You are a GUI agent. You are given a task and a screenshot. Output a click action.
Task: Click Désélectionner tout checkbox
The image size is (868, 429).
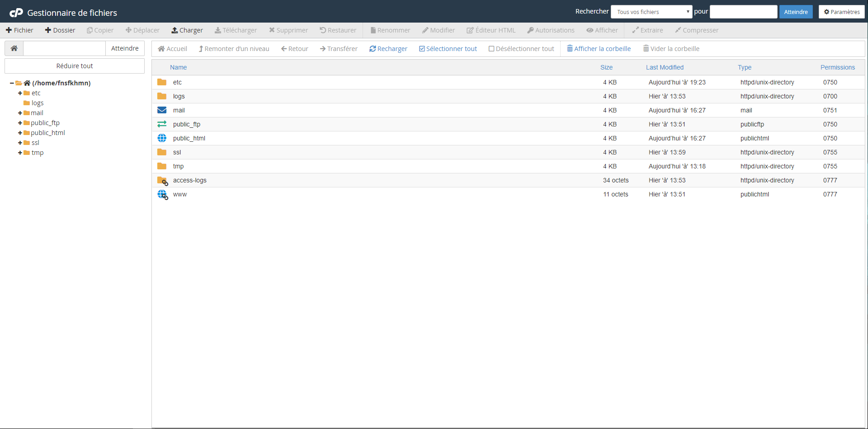(521, 49)
